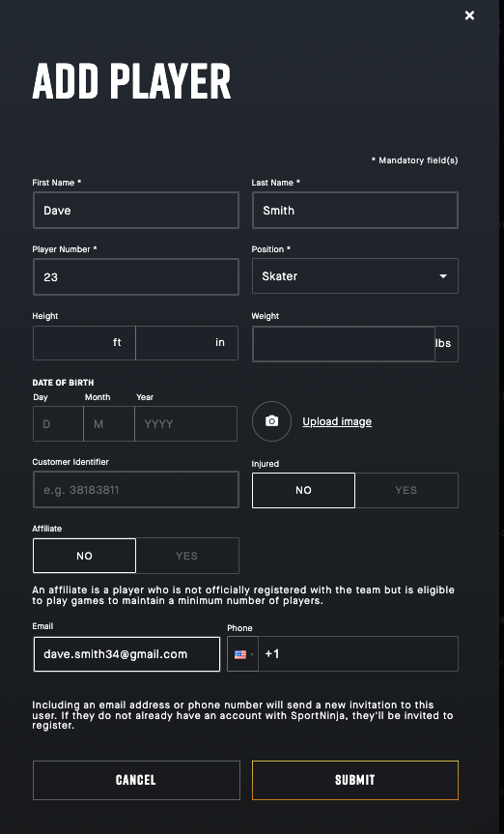
Task: Select the Last Name field with Smith
Action: point(355,210)
